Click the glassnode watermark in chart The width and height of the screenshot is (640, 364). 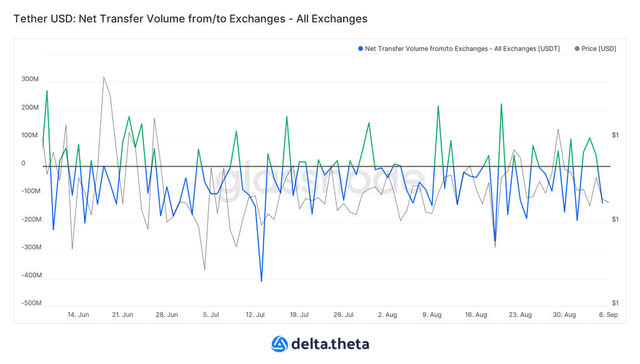click(x=320, y=181)
